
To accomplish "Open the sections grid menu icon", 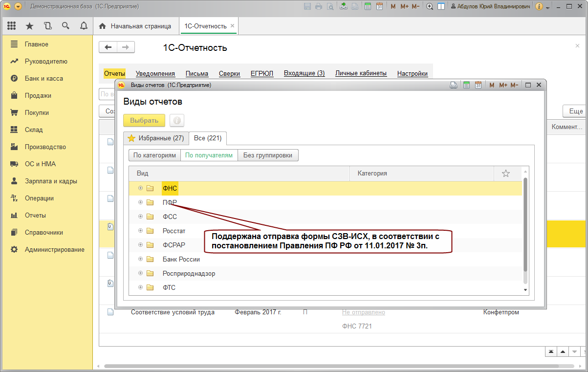I will point(12,26).
